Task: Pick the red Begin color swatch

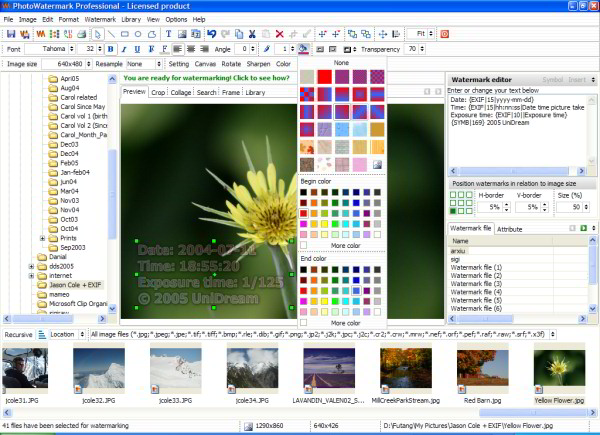Action: pyautogui.click(x=303, y=213)
